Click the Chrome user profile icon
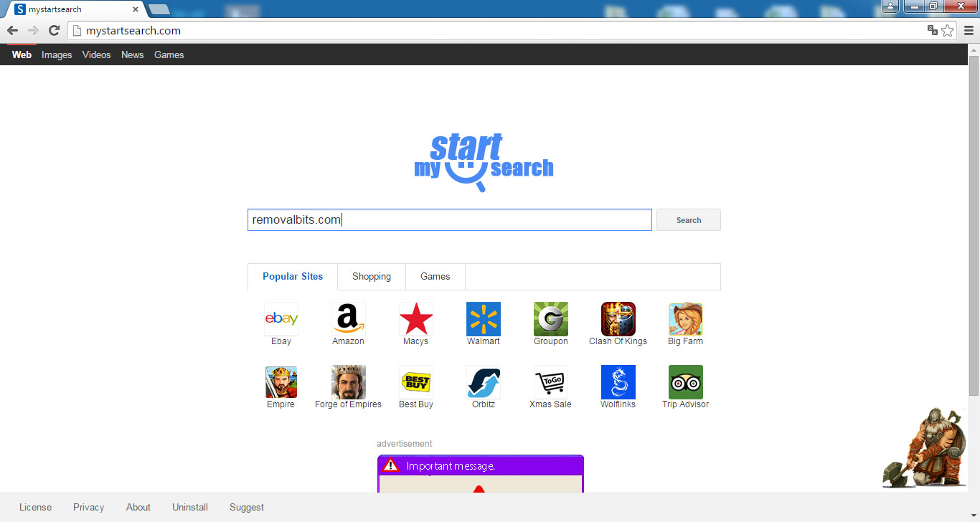This screenshot has width=980, height=522. click(x=890, y=6)
